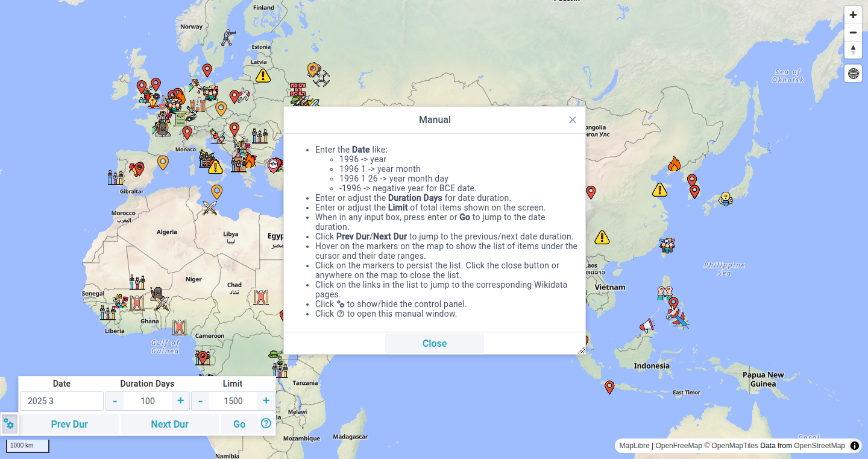Click the podium icon near Gibraltar
The height and width of the screenshot is (459, 868).
click(116, 177)
